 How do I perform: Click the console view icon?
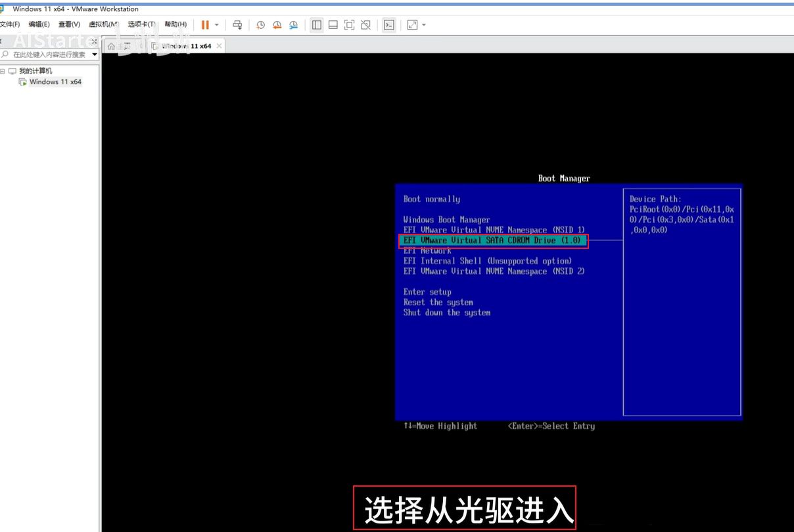pyautogui.click(x=389, y=25)
